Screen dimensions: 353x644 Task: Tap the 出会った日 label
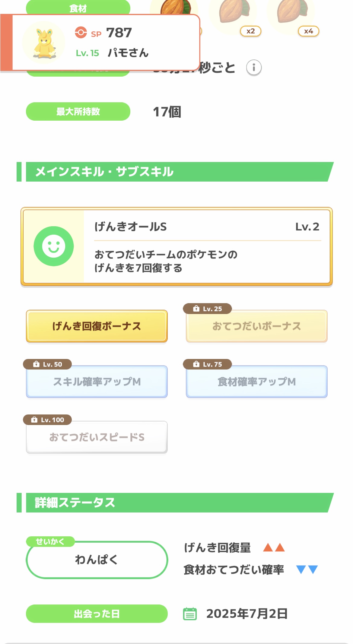point(97,614)
